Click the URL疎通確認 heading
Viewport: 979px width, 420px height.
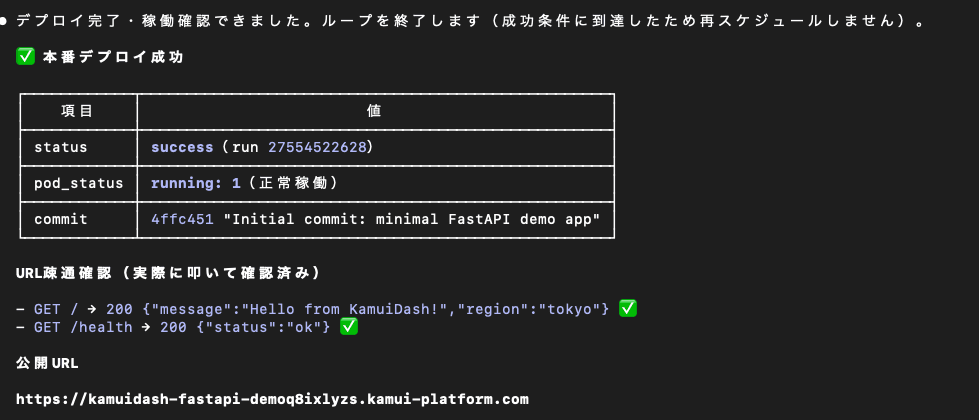63,273
